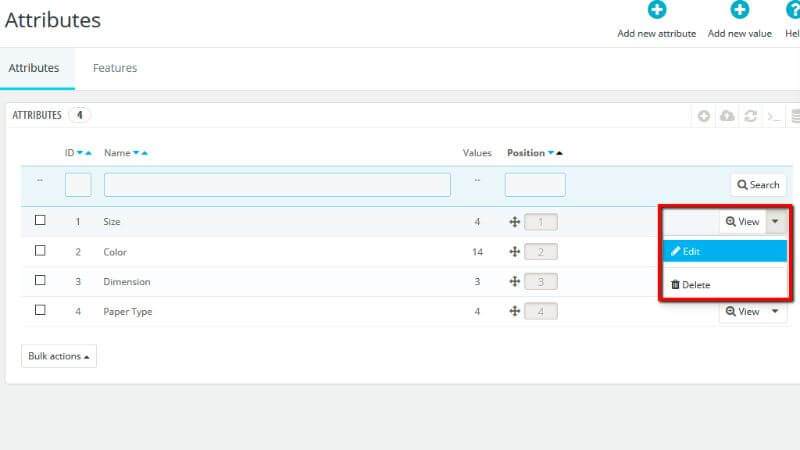Click the move handle for Color row
The image size is (800, 450).
coord(514,252)
